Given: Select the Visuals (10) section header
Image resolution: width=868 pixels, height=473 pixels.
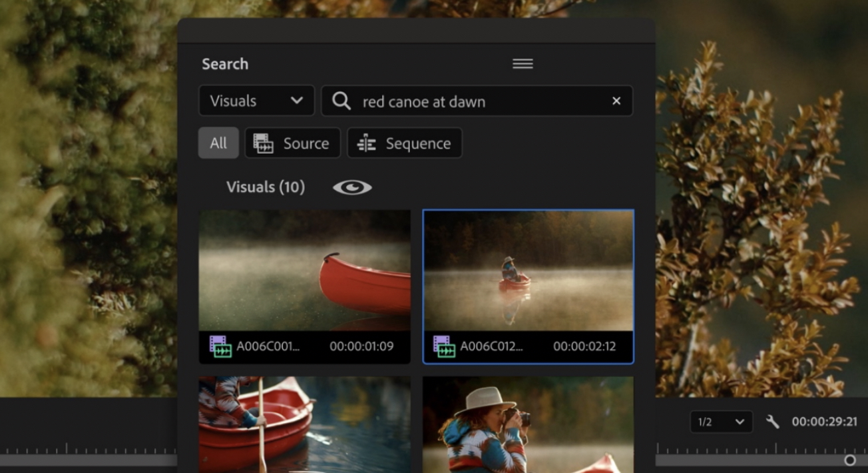Looking at the screenshot, I should pyautogui.click(x=266, y=187).
